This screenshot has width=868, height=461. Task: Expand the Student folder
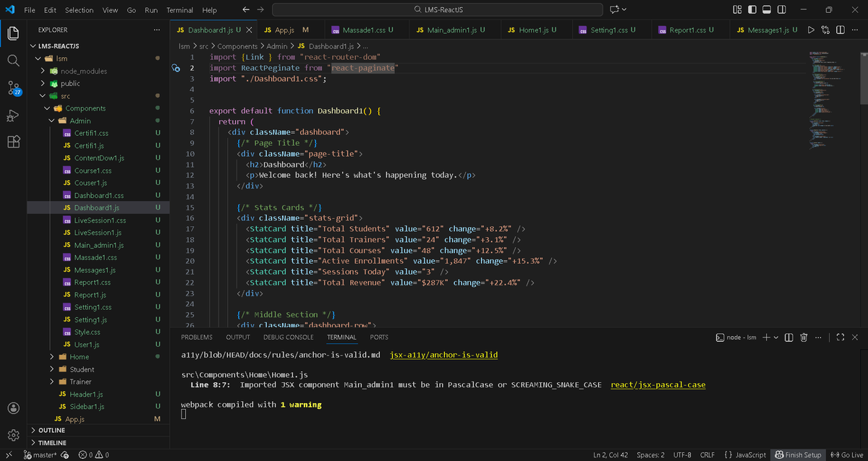coord(52,369)
